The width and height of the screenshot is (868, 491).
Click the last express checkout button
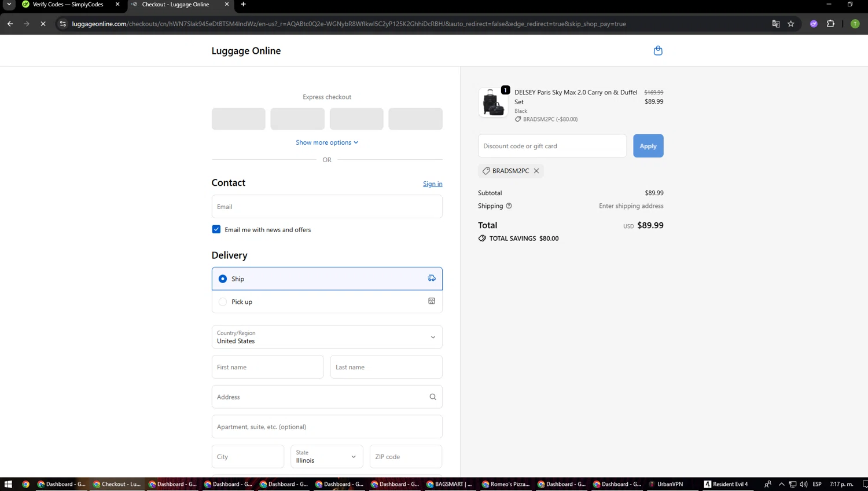tap(415, 119)
